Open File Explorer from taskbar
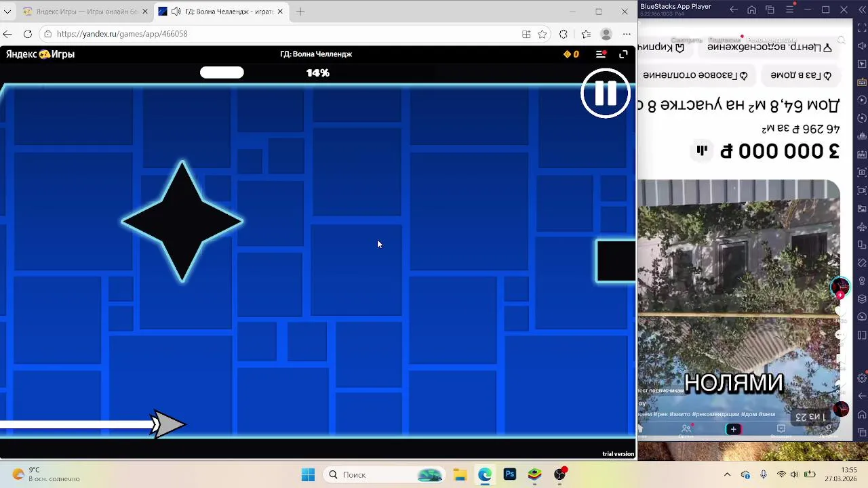 pos(460,474)
